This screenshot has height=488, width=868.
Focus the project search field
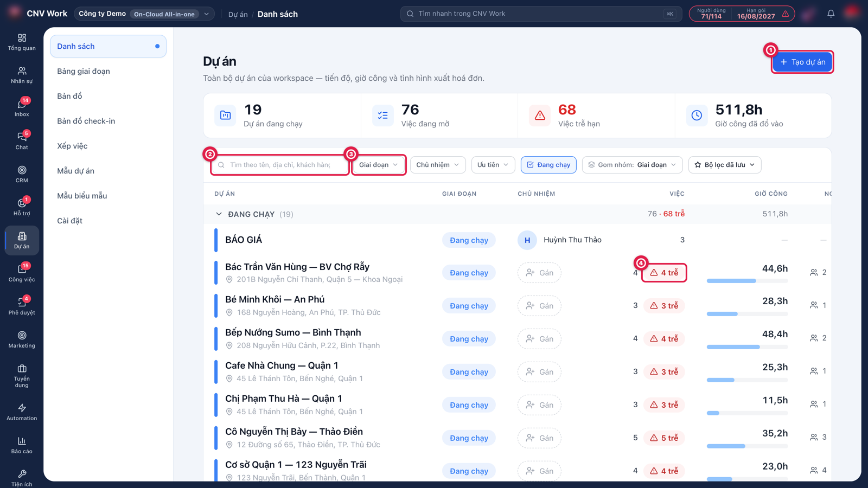(280, 165)
